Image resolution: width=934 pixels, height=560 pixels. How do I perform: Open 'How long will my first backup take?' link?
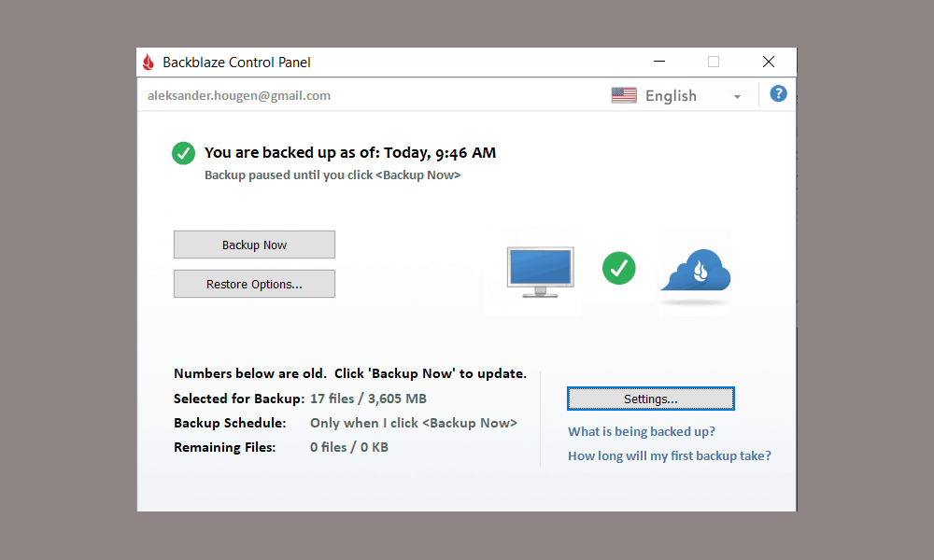click(670, 455)
